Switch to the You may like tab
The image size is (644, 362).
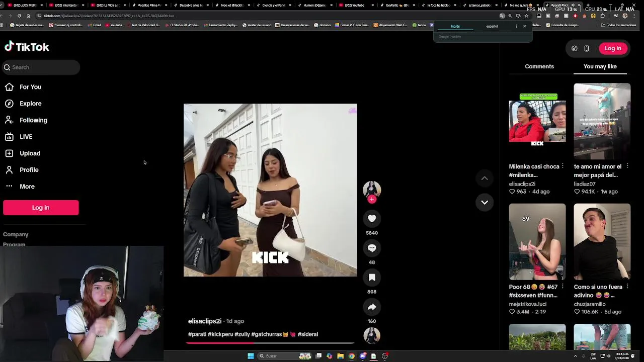tap(600, 66)
